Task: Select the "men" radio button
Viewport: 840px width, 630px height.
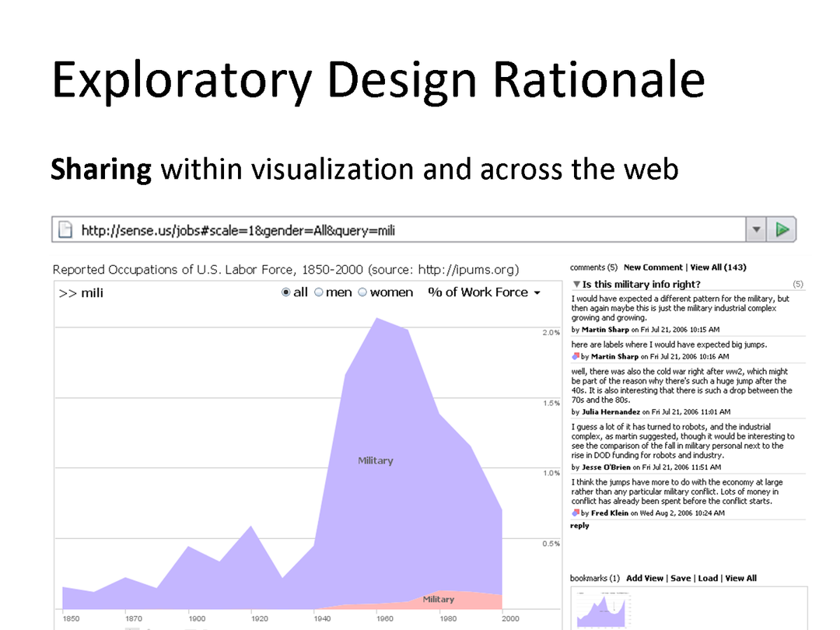Action: 318,292
